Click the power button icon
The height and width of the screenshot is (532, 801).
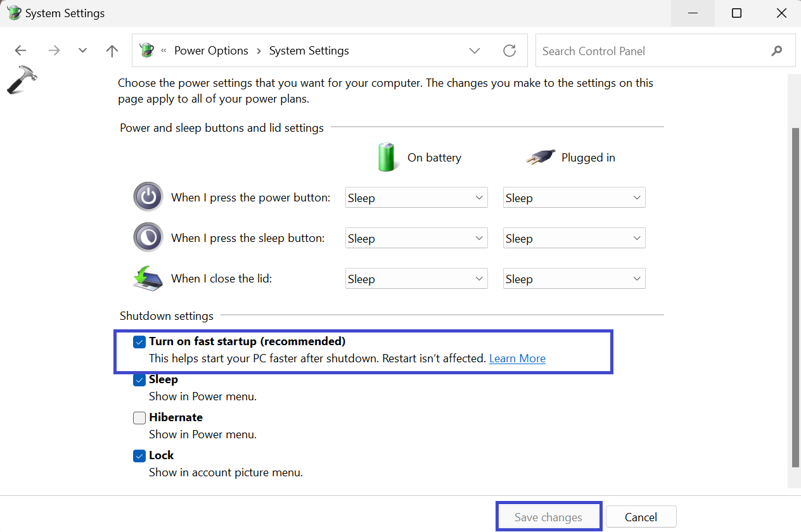coord(148,197)
